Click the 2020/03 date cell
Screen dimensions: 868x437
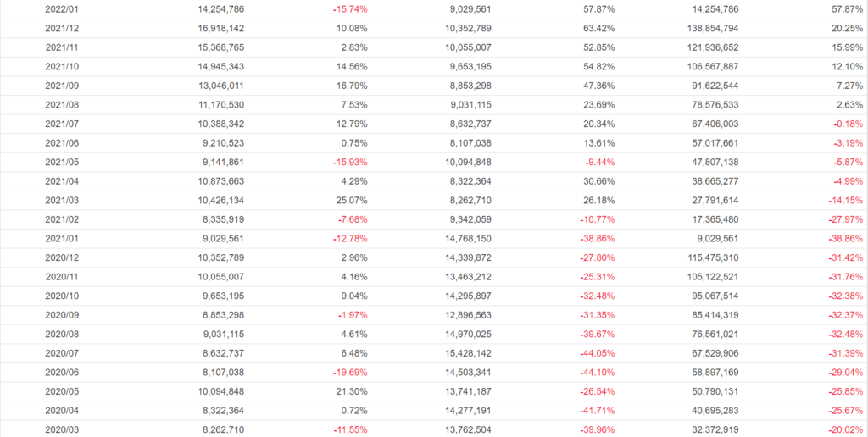click(62, 429)
